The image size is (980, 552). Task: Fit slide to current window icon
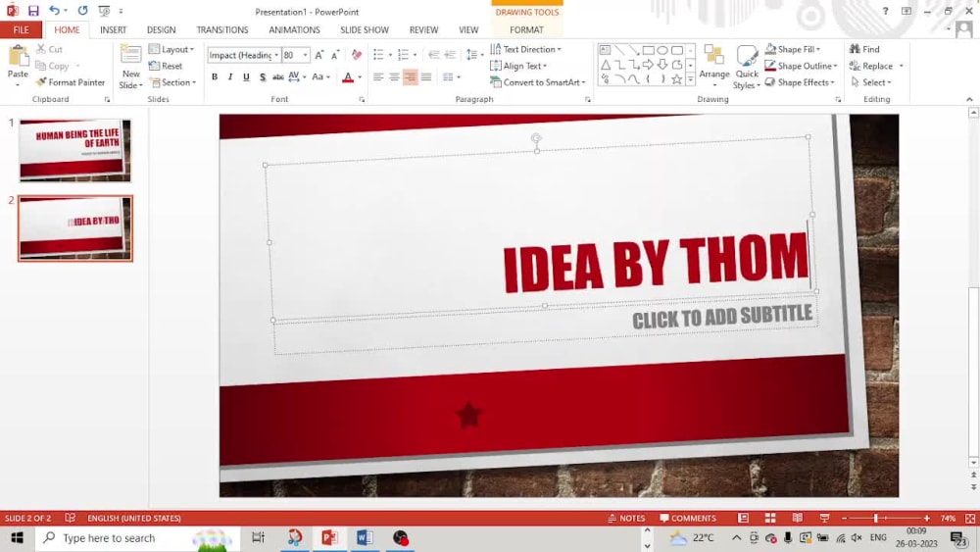tap(970, 518)
